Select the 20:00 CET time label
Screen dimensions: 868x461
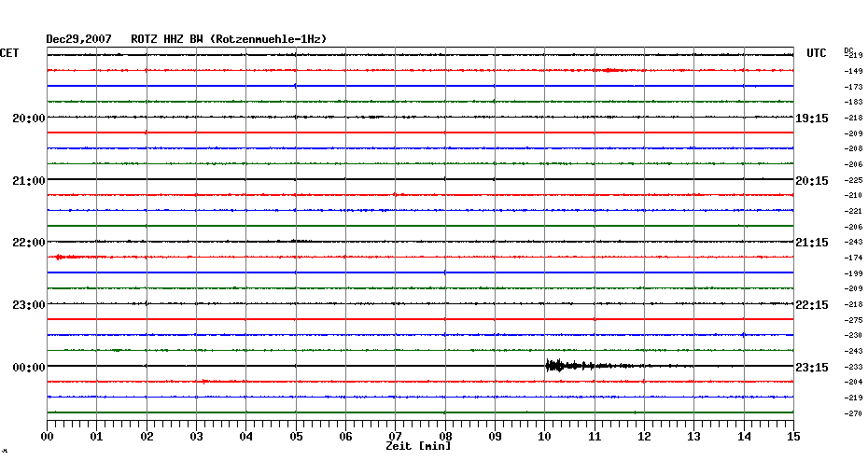(x=29, y=119)
